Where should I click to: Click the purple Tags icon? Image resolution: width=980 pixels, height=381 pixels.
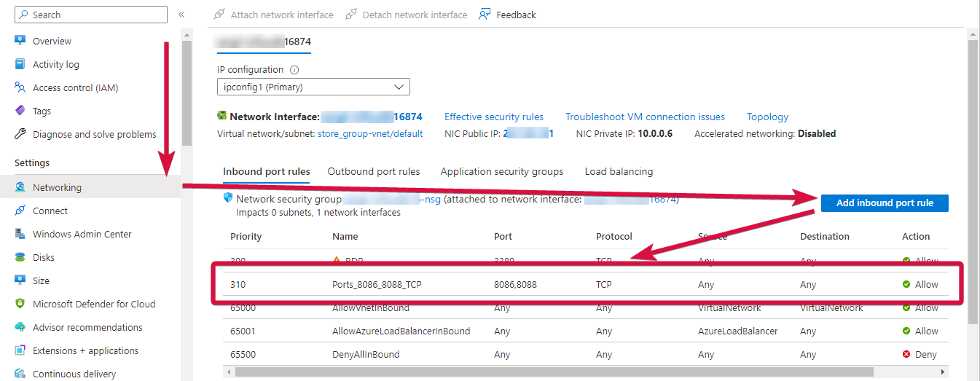point(20,111)
